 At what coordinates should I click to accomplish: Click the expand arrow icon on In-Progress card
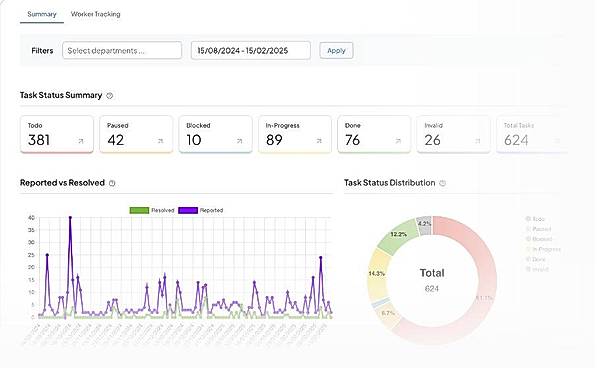click(x=319, y=141)
